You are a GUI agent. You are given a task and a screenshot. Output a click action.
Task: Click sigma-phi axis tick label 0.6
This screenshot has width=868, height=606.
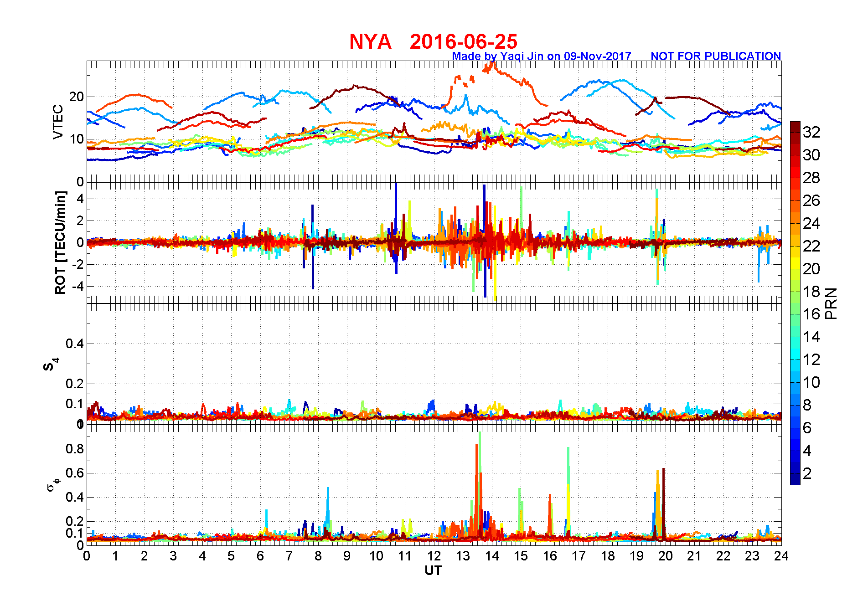(x=75, y=473)
